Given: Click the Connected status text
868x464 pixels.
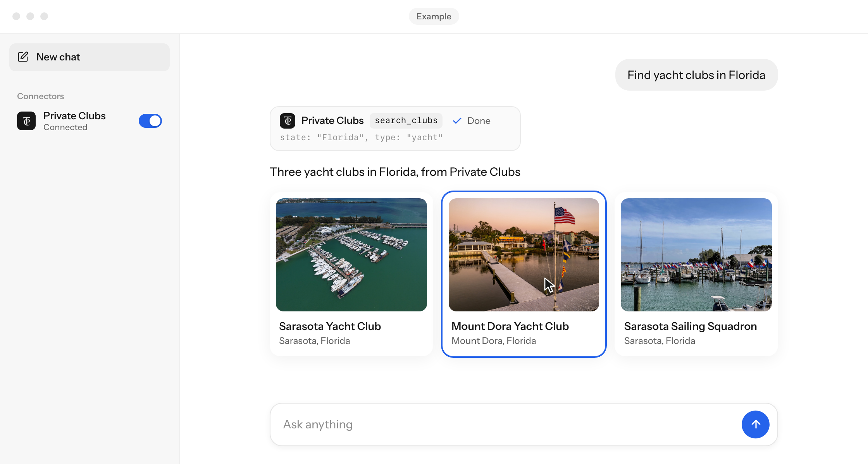Looking at the screenshot, I should (65, 127).
